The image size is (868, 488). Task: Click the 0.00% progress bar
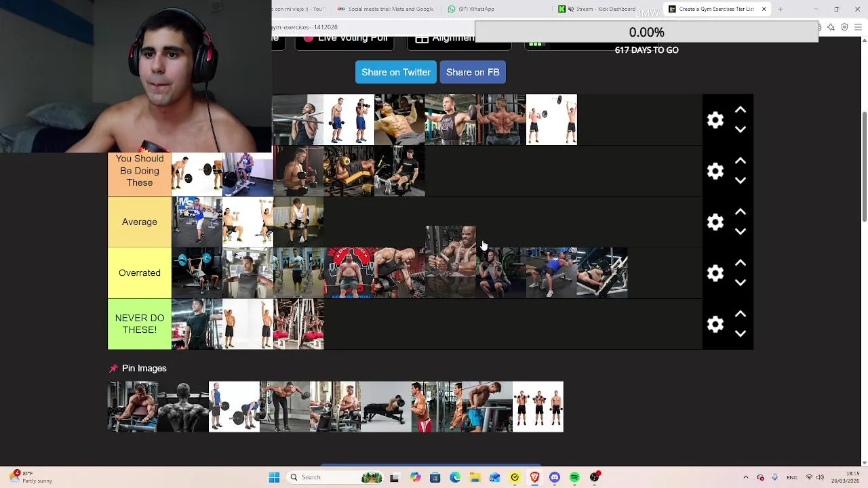click(x=646, y=32)
